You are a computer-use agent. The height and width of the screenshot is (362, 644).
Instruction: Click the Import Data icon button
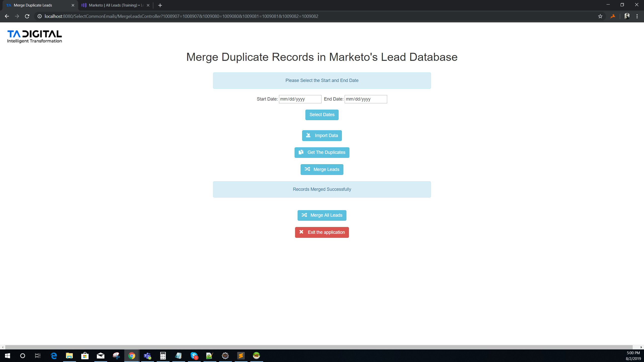(x=308, y=135)
